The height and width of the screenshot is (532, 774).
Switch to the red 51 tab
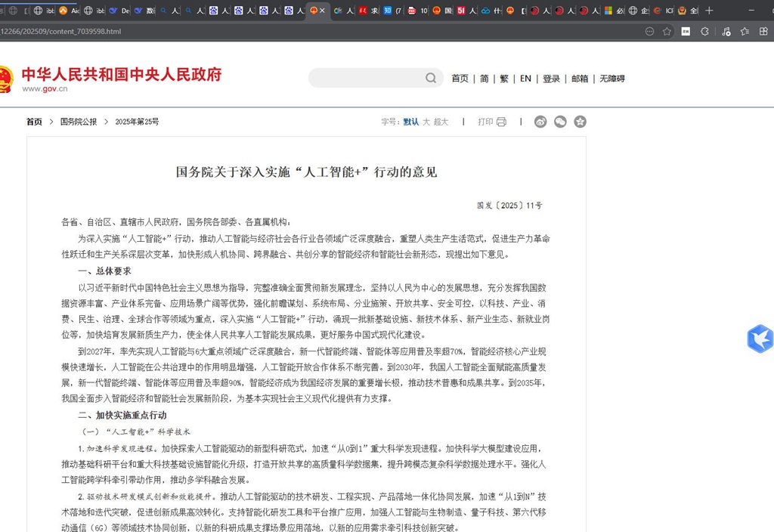point(466,11)
